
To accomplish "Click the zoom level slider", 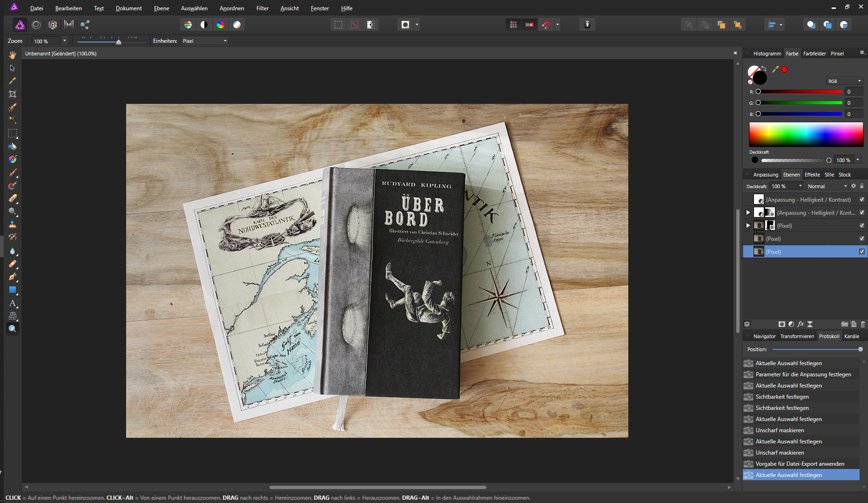I will (111, 41).
